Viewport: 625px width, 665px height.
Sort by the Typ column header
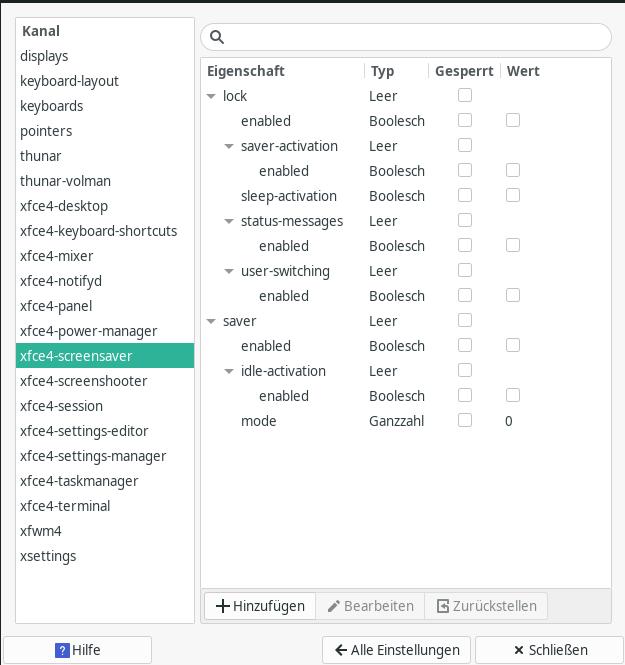tap(396, 71)
